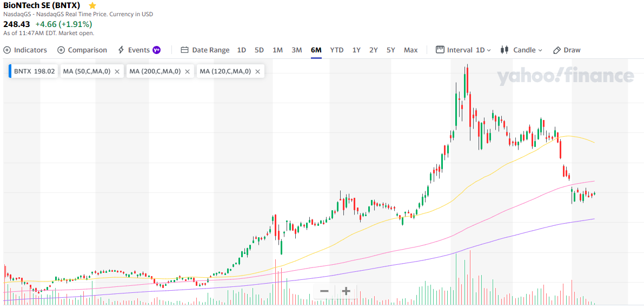The width and height of the screenshot is (644, 308).
Task: Click the As of 11:47AM EDT text
Action: click(49, 33)
